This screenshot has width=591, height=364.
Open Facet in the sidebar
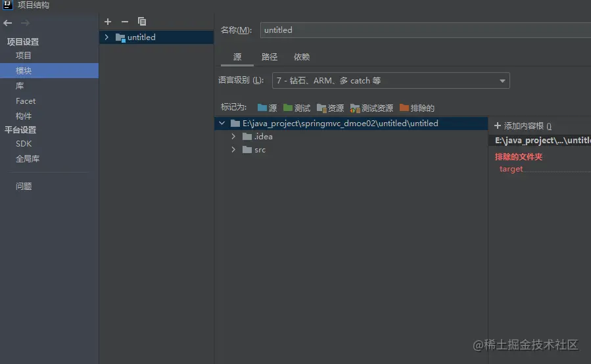[26, 101]
